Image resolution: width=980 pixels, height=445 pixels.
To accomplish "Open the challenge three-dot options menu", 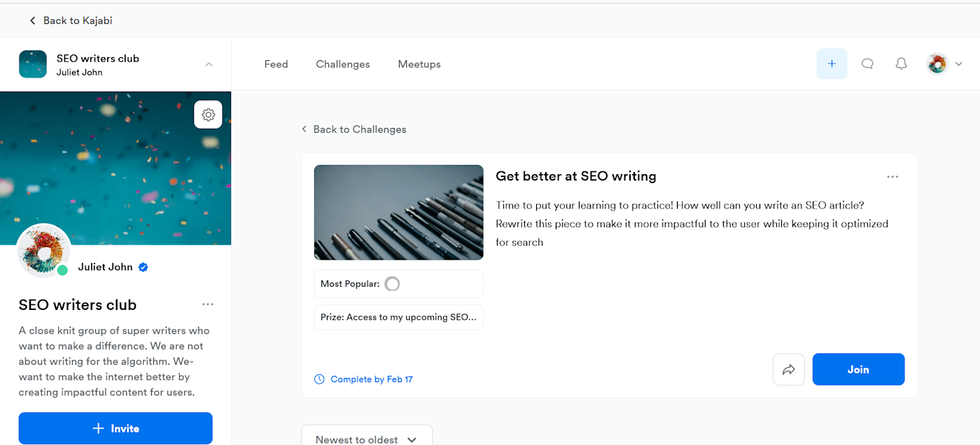I will tap(892, 177).
